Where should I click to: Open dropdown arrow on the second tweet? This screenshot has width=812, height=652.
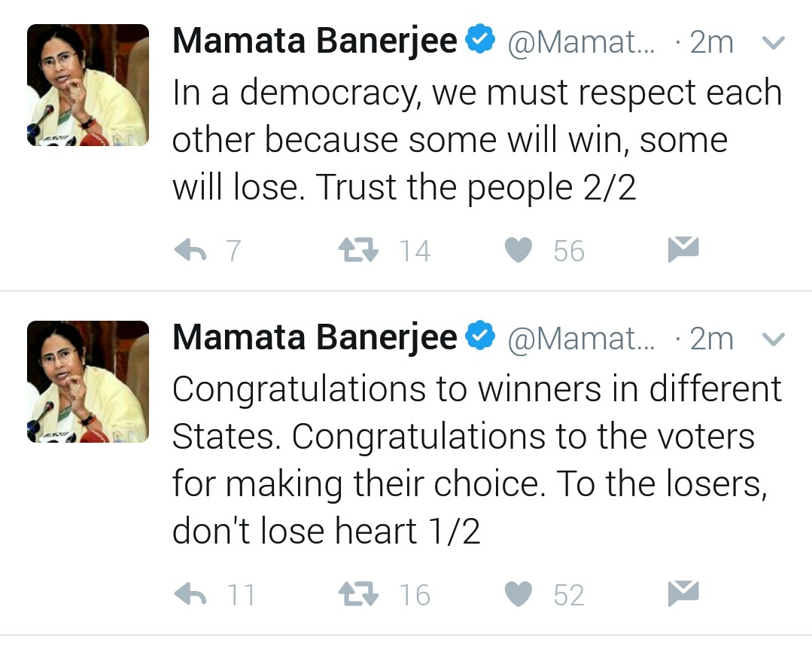click(x=774, y=340)
